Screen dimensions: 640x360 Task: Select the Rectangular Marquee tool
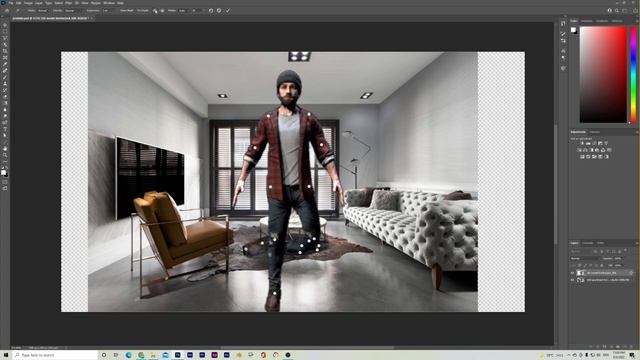point(5,31)
